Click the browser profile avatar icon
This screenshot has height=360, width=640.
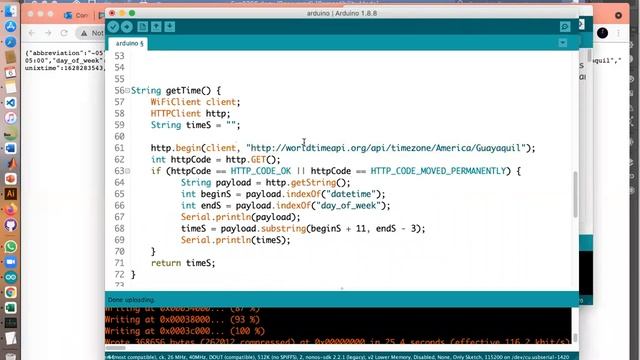(602, 33)
